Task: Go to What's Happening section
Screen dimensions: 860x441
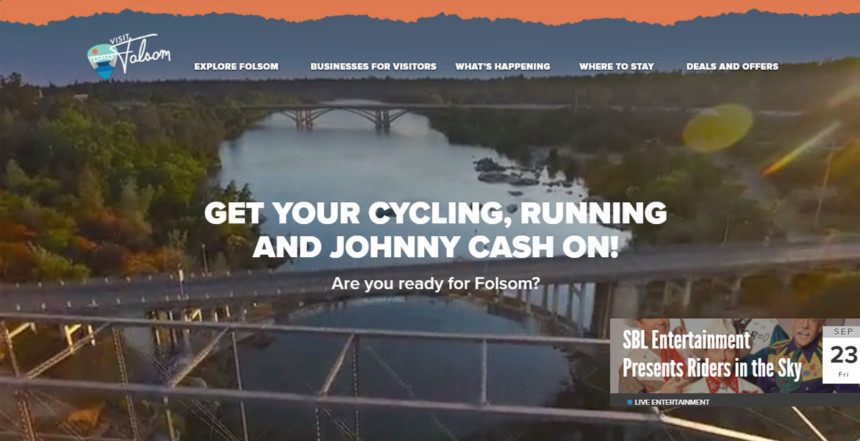Action: pyautogui.click(x=502, y=66)
